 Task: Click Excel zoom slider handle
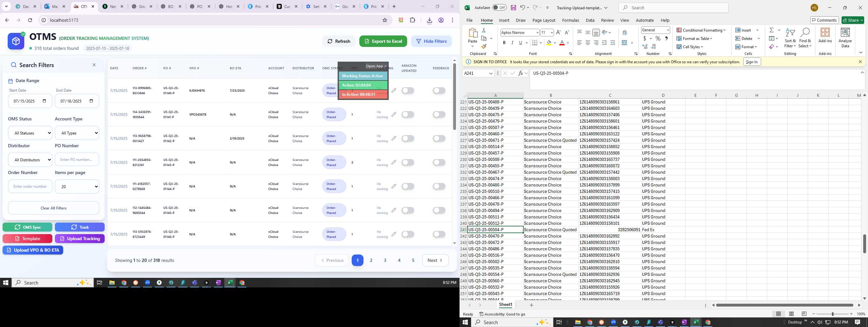point(832,314)
